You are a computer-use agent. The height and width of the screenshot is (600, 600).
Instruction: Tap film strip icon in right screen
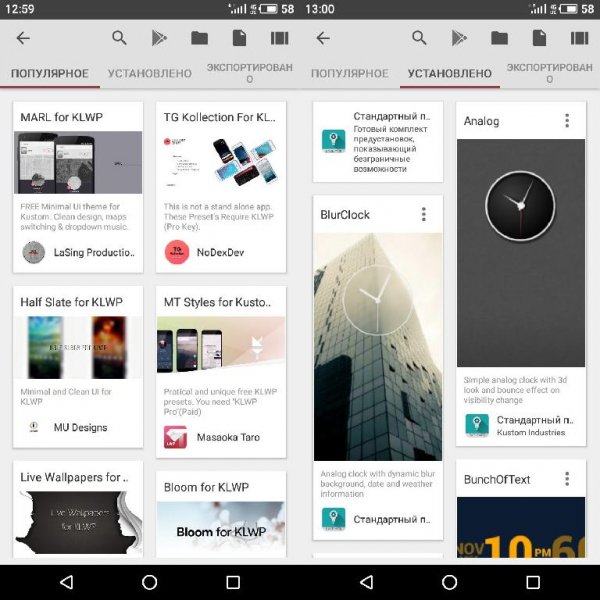point(579,38)
